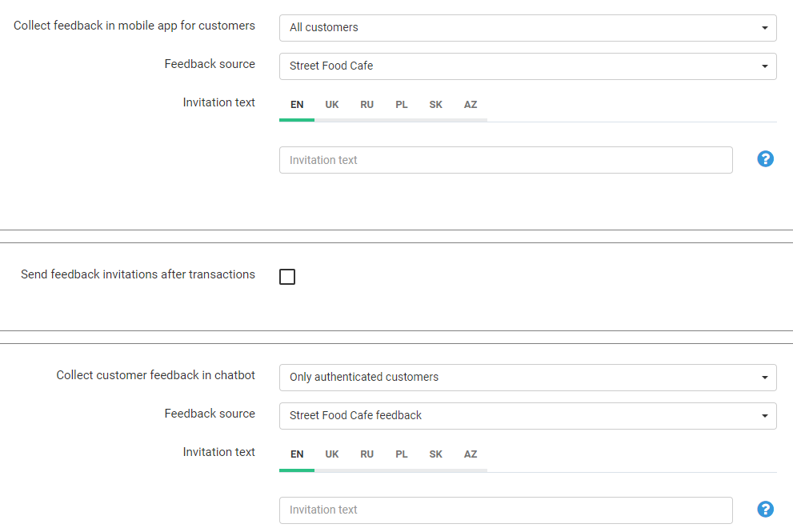Viewport: 793px width, 532px height.
Task: Focus the mobile app Invitation text field
Action: coord(506,160)
